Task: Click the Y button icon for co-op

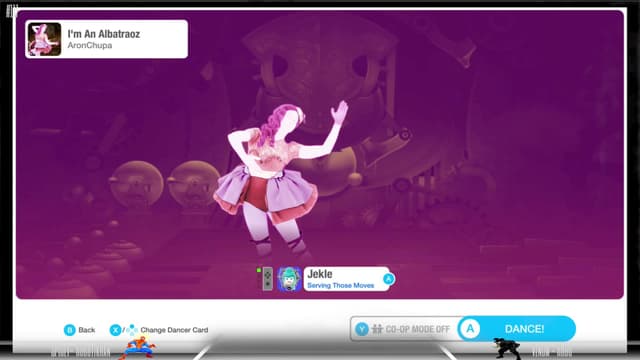Action: pos(362,329)
